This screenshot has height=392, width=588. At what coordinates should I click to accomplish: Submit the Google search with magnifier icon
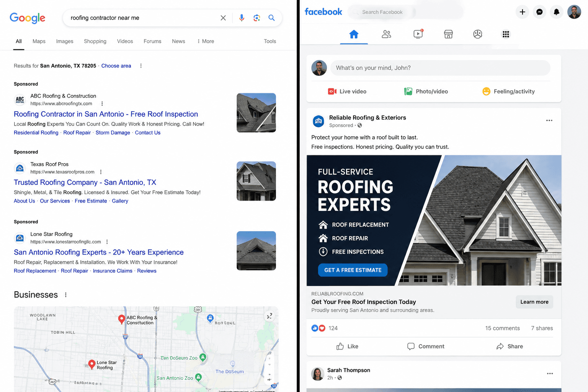(x=271, y=18)
